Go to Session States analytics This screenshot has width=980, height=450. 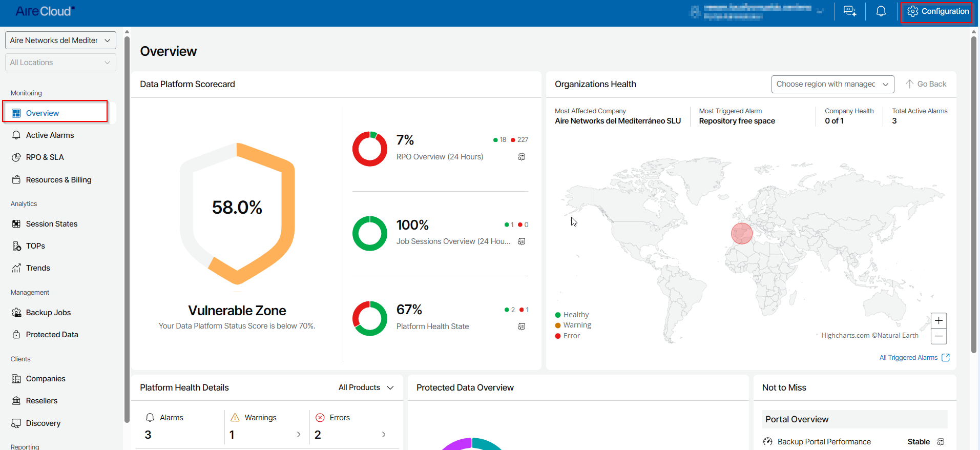click(51, 224)
